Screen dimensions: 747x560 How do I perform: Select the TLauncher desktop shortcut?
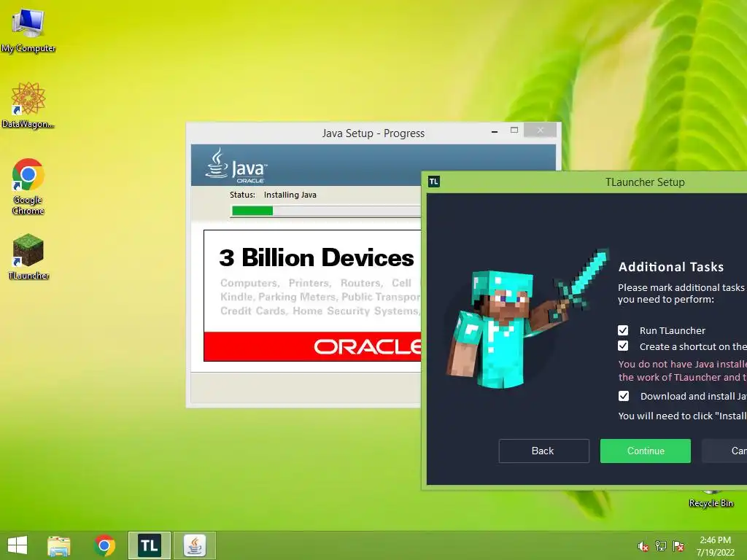pyautogui.click(x=28, y=256)
